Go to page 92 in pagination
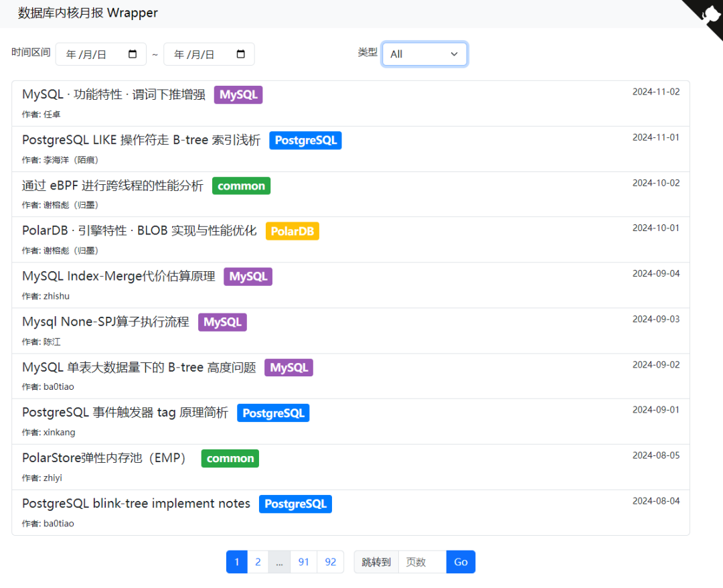This screenshot has height=588, width=723. [x=331, y=562]
